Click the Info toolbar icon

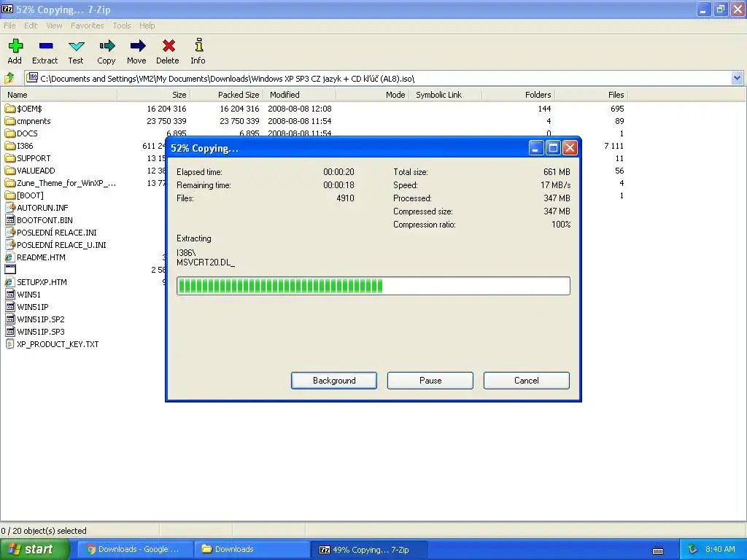click(198, 45)
